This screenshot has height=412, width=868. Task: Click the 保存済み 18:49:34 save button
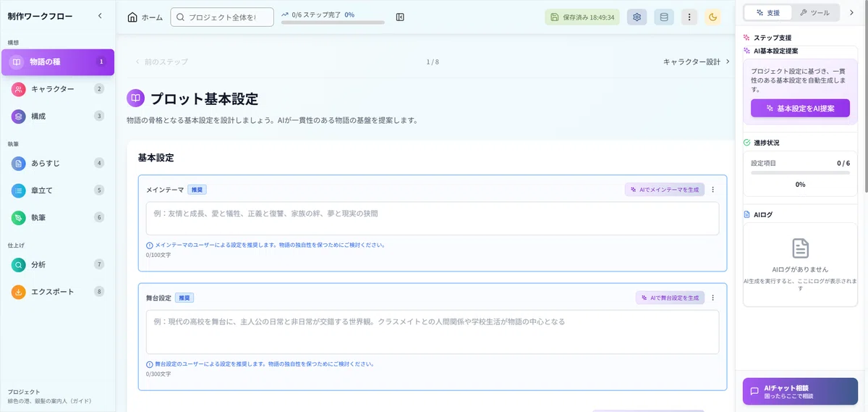click(582, 17)
